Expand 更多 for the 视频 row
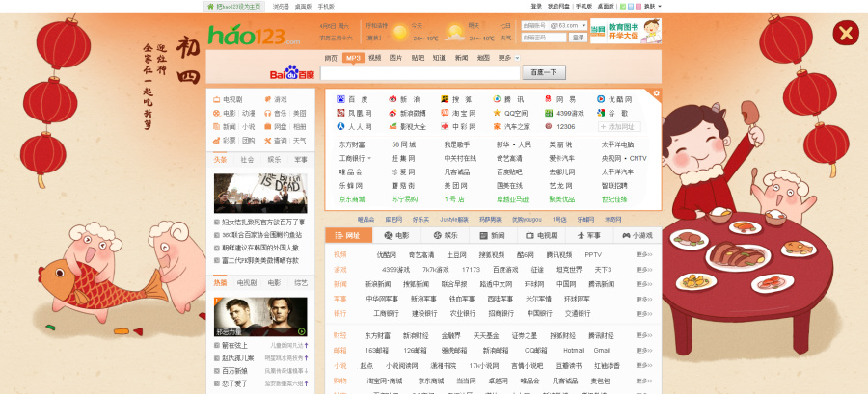The width and height of the screenshot is (868, 394). pos(644,254)
